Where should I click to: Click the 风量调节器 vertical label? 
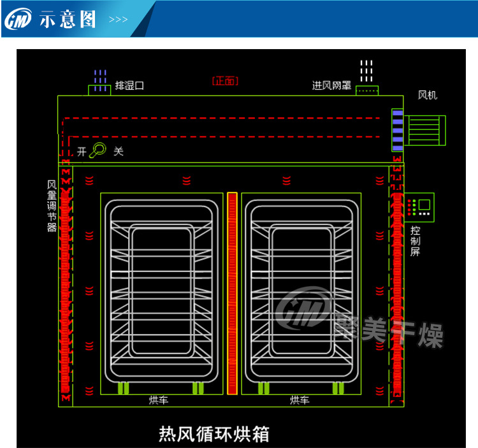coord(52,206)
